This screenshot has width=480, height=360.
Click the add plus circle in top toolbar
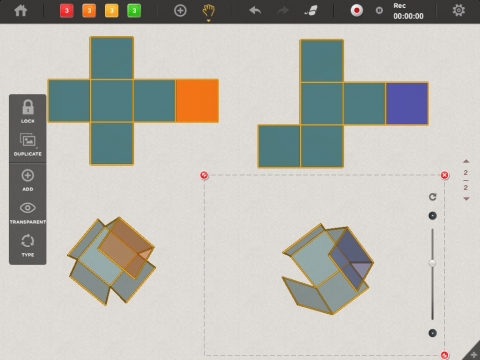[x=180, y=11]
